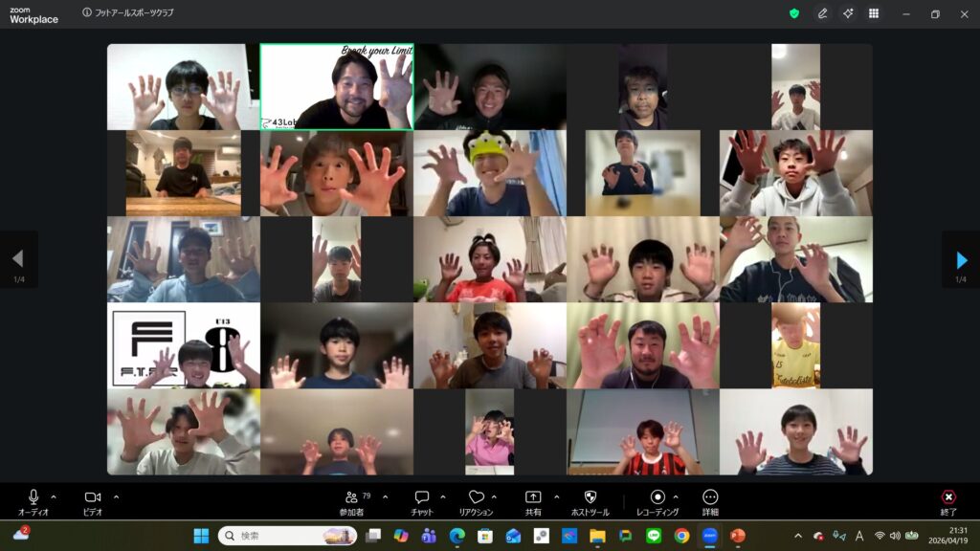
Task: Click the green encryption shield icon
Action: 794,13
